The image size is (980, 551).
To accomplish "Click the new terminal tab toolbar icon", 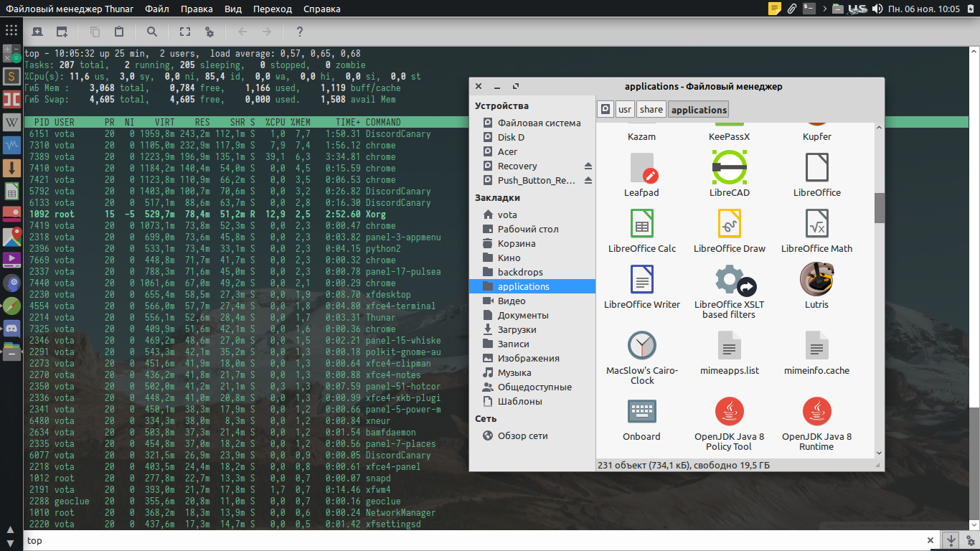I will pos(37,32).
